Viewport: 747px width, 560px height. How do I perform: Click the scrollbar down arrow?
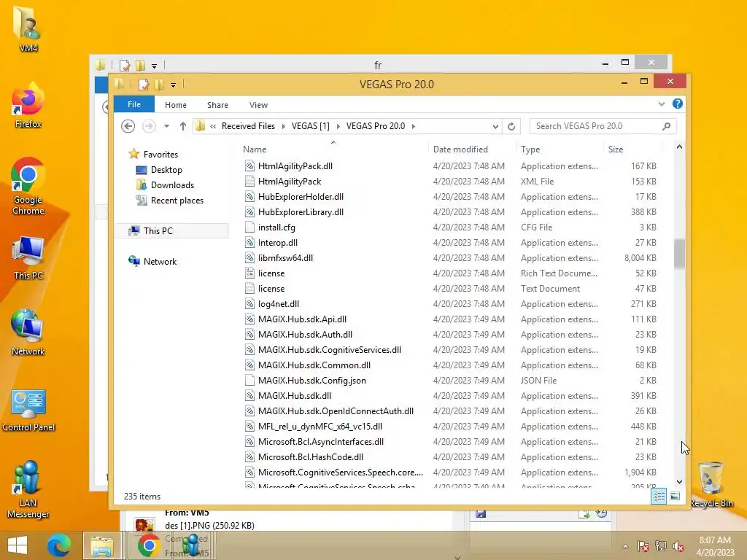[679, 481]
